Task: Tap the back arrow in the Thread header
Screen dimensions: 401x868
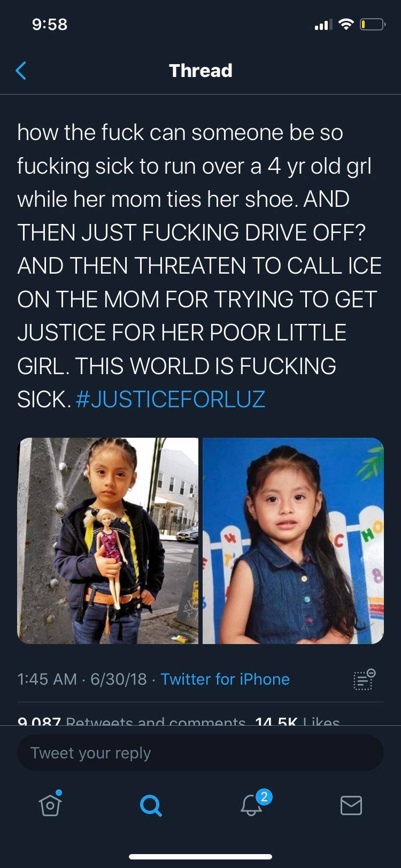Action: pos(21,71)
